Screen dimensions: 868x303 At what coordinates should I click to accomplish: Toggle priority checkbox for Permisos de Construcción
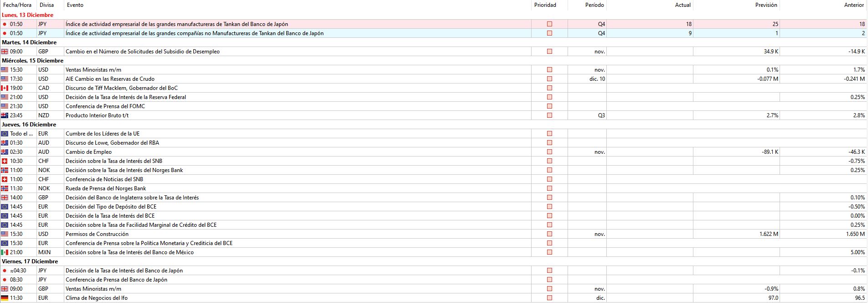[x=549, y=234]
